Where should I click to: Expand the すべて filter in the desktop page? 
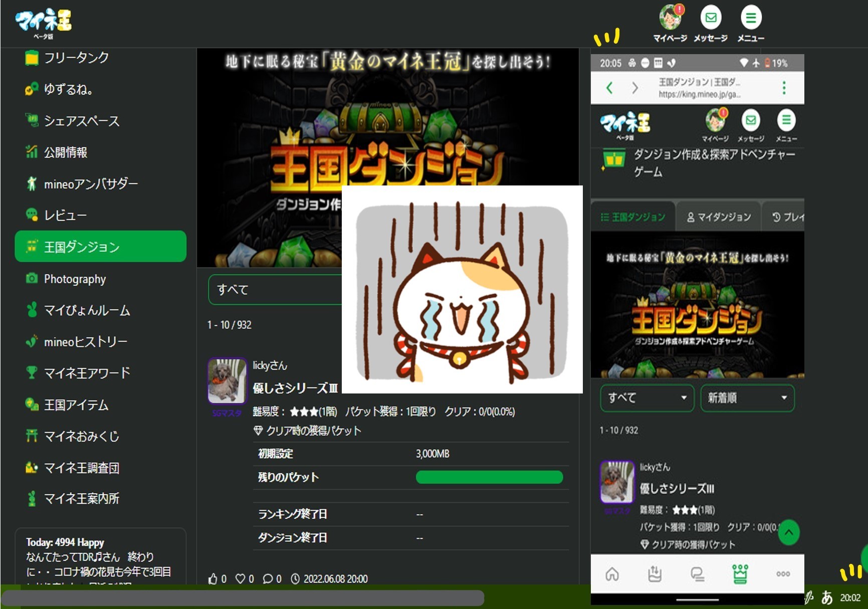pos(275,289)
